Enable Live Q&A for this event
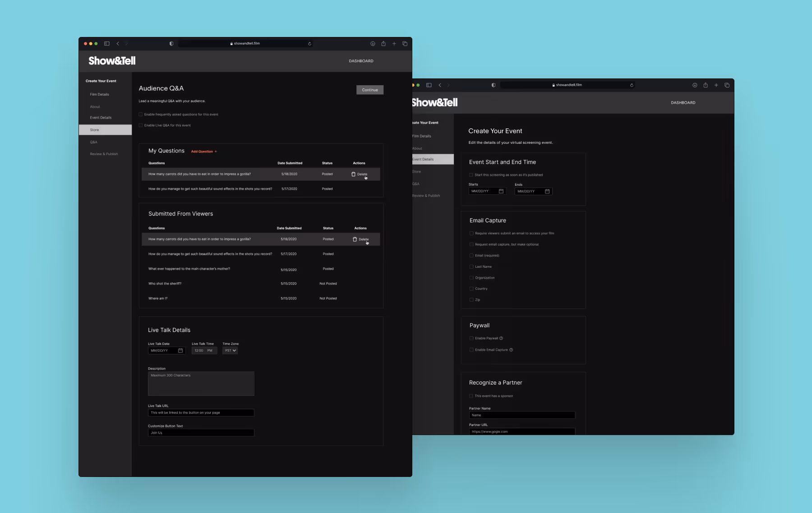This screenshot has width=812, height=513. [x=141, y=125]
